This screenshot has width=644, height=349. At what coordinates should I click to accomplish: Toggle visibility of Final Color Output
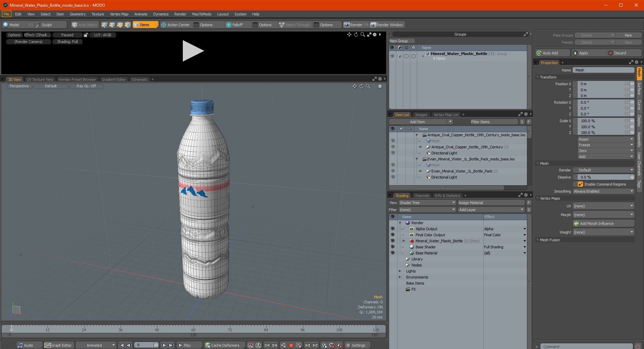(x=392, y=235)
